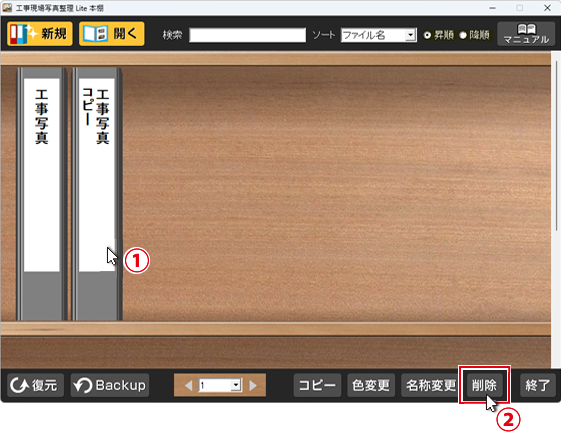Minimize the 本棚 window
Image resolution: width=561 pixels, height=434 pixels.
(x=493, y=8)
